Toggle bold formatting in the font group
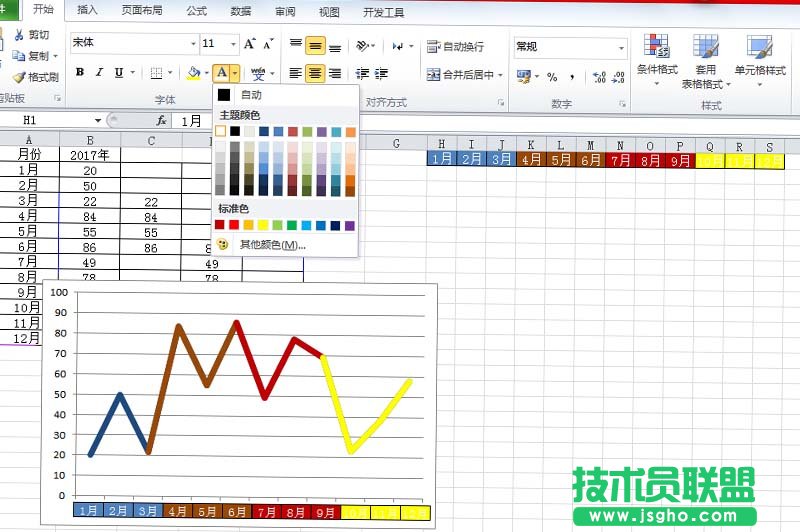This screenshot has height=532, width=800. 79,73
